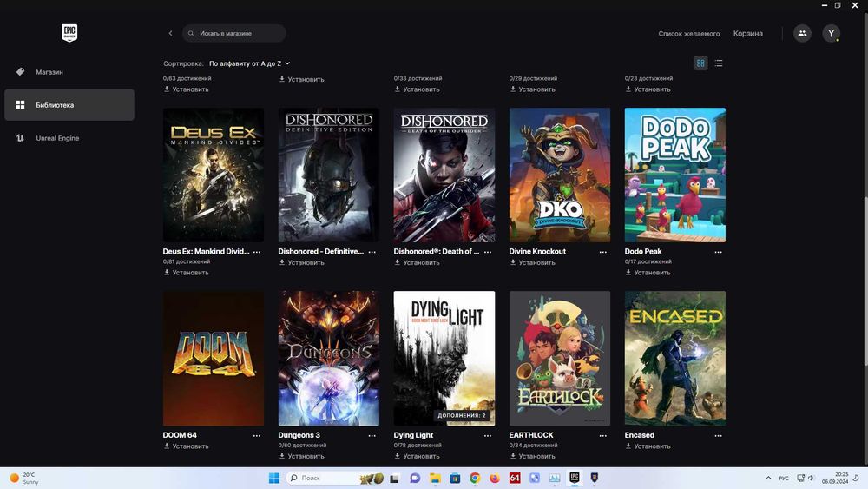The height and width of the screenshot is (489, 868).
Task: Open options menu for Dishonored - Definitive
Action: 372,251
